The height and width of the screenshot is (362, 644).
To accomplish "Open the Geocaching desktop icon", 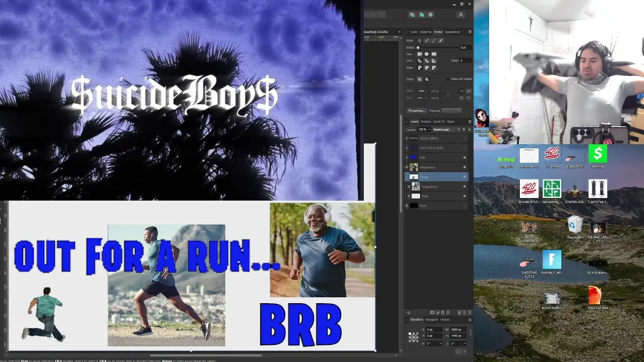I will coord(552,192).
